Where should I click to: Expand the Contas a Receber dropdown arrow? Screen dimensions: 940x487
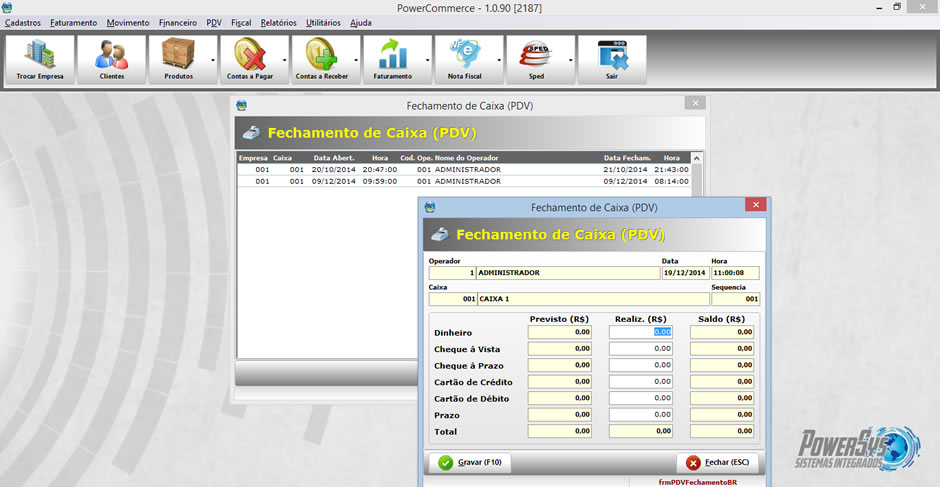356,60
